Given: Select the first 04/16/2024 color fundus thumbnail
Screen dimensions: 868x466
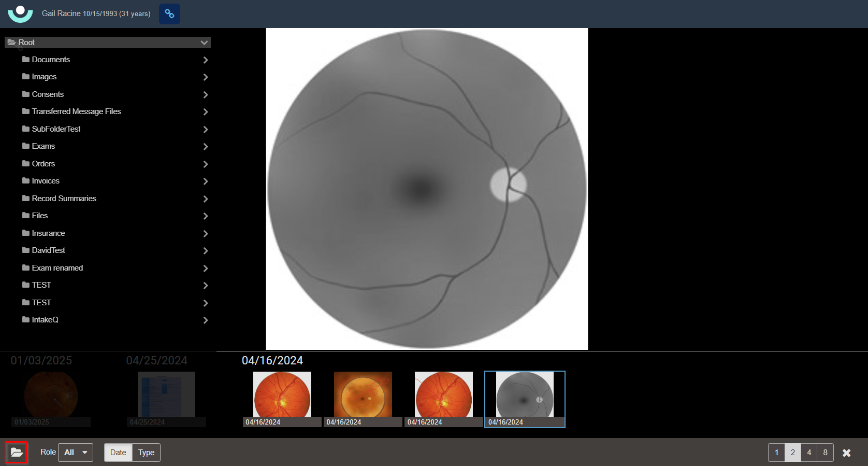Looking at the screenshot, I should coord(282,396).
